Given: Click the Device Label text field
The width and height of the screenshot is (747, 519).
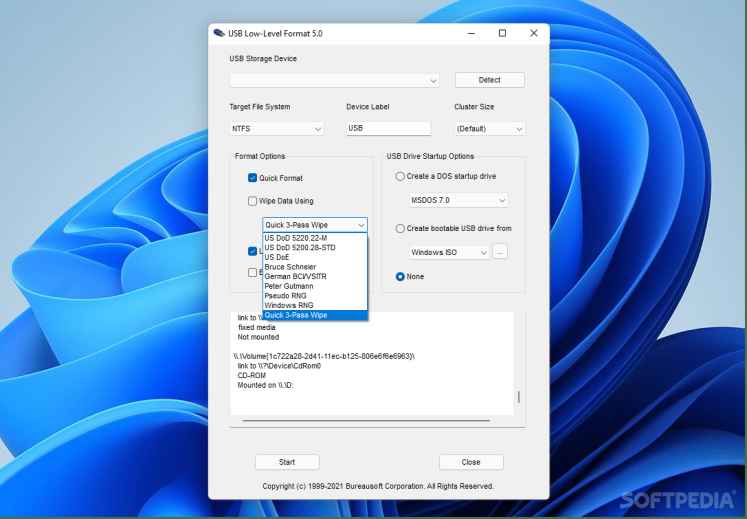Looking at the screenshot, I should click(388, 128).
